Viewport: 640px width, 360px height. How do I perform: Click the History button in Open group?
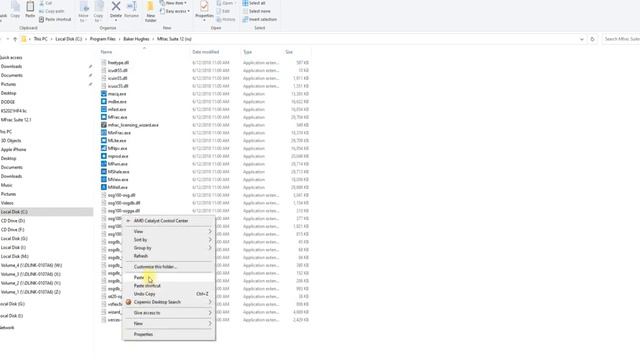pyautogui.click(x=226, y=19)
